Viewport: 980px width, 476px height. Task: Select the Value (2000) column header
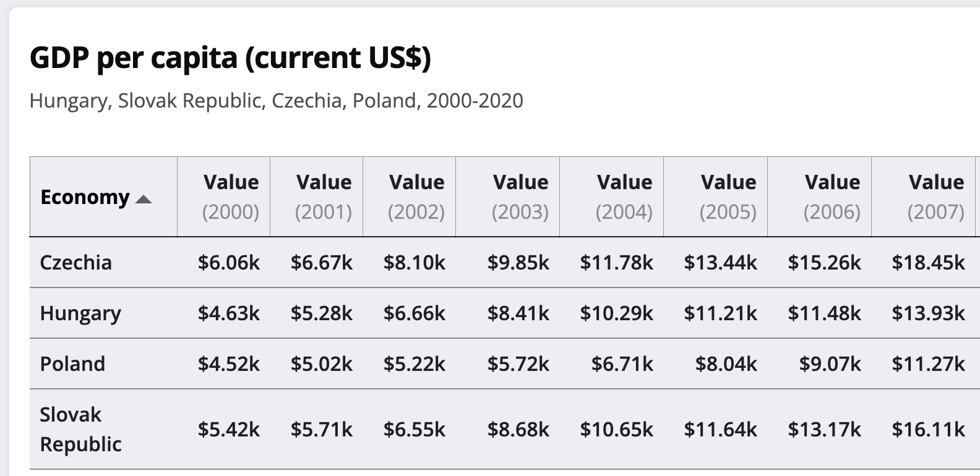pyautogui.click(x=224, y=197)
